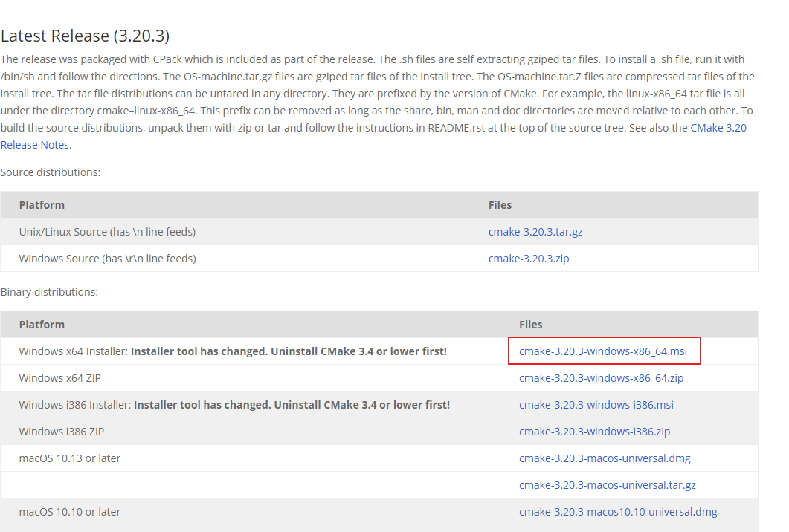Click Platform header in source distributions table
This screenshot has width=789, height=532.
[42, 205]
